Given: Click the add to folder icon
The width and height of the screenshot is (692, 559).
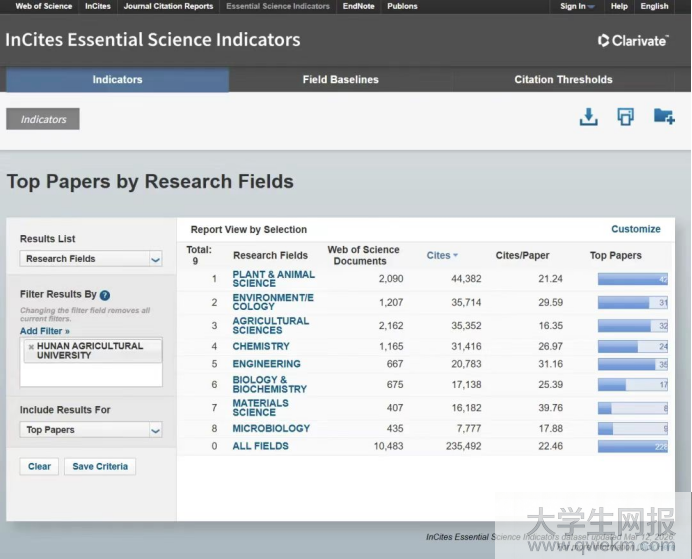Looking at the screenshot, I should 663,117.
